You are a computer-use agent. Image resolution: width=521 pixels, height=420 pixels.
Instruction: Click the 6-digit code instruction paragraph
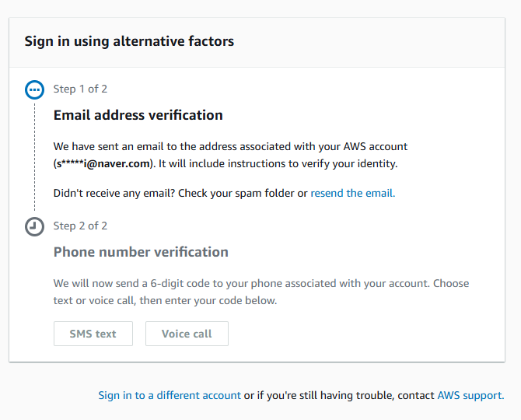coord(261,292)
